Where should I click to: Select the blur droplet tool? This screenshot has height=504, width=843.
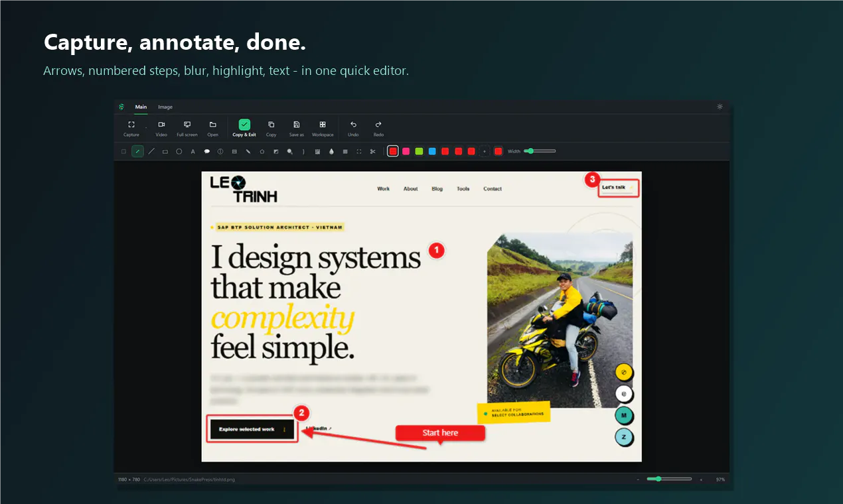331,151
